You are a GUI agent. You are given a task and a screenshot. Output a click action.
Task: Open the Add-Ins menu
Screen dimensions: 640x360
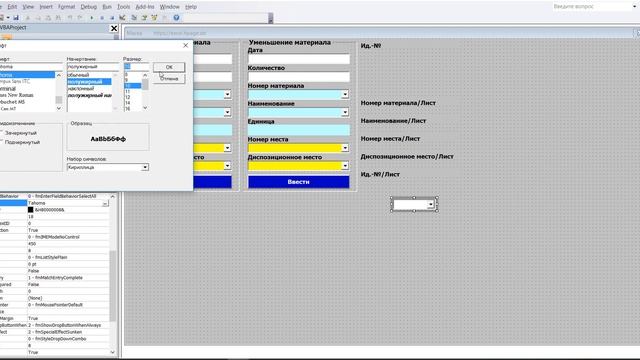145,7
